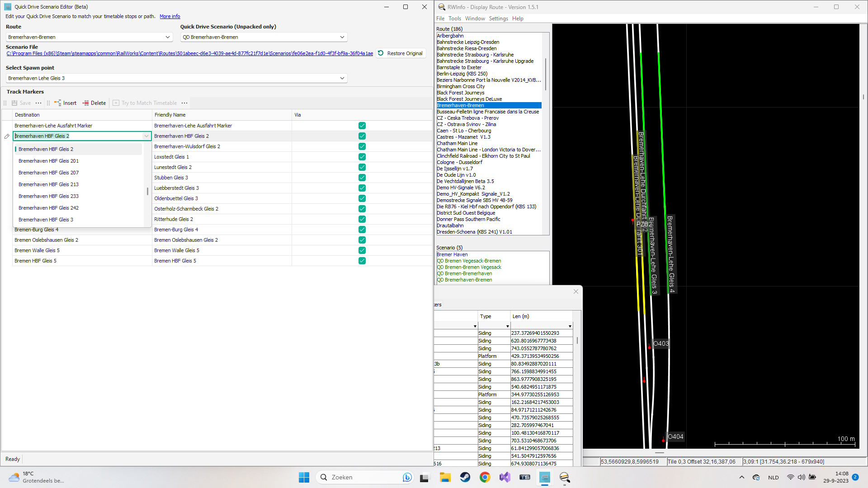
Task: Open RWInfo Tools menu
Action: coord(455,19)
